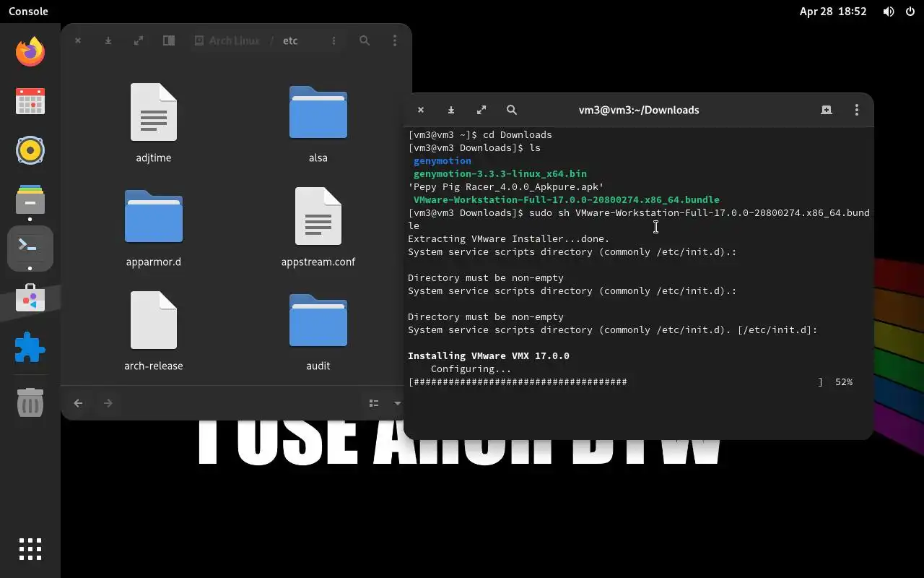924x578 pixels.
Task: Open the Files window main menu
Action: 395,40
